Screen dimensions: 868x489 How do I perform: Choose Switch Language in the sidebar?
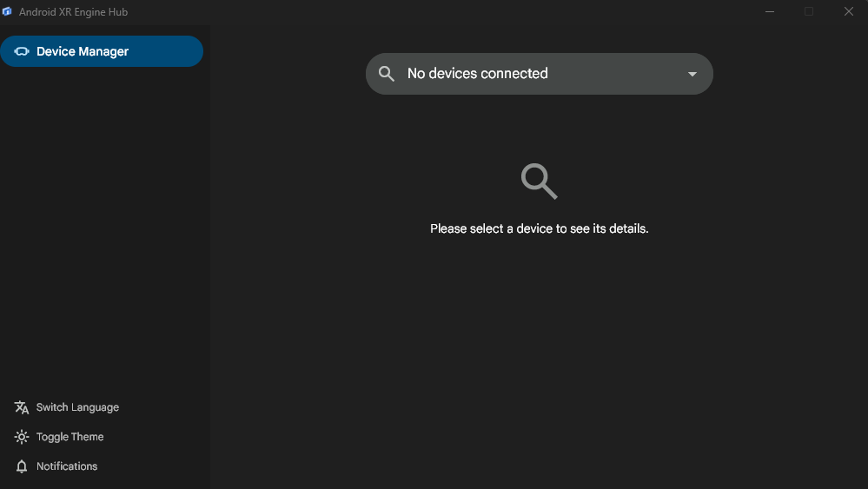77,407
